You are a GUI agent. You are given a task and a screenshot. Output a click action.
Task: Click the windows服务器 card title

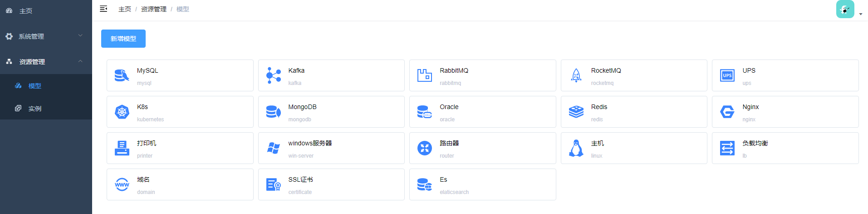(310, 143)
